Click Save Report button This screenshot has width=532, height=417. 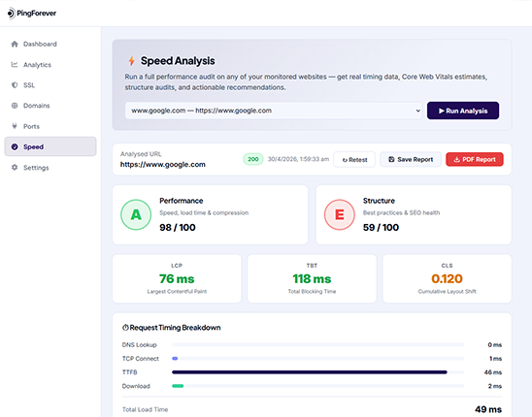click(411, 159)
